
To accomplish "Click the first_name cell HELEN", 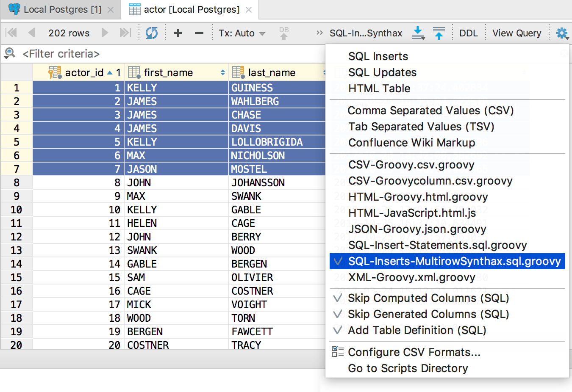I will tap(176, 223).
